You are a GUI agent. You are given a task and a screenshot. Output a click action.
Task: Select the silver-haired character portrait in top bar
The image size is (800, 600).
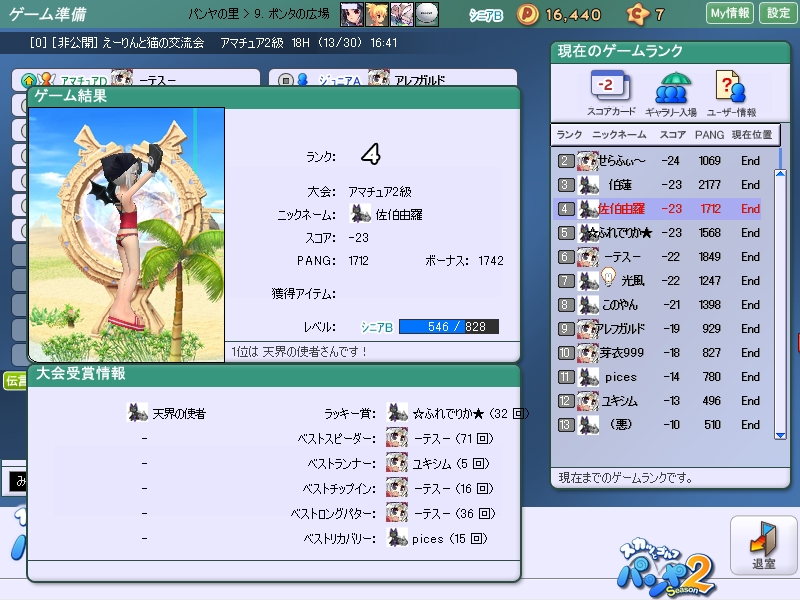[402, 14]
